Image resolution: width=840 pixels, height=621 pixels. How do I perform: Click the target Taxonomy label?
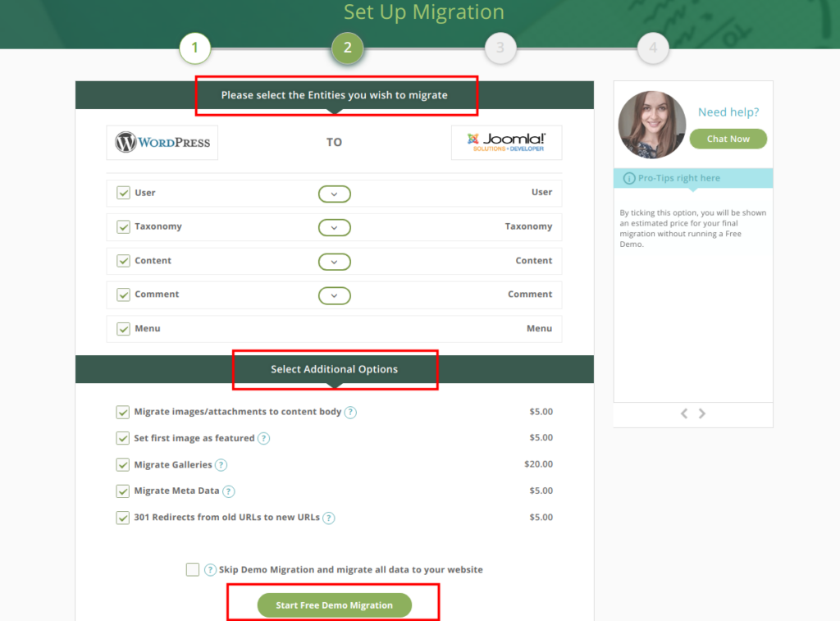coord(528,226)
